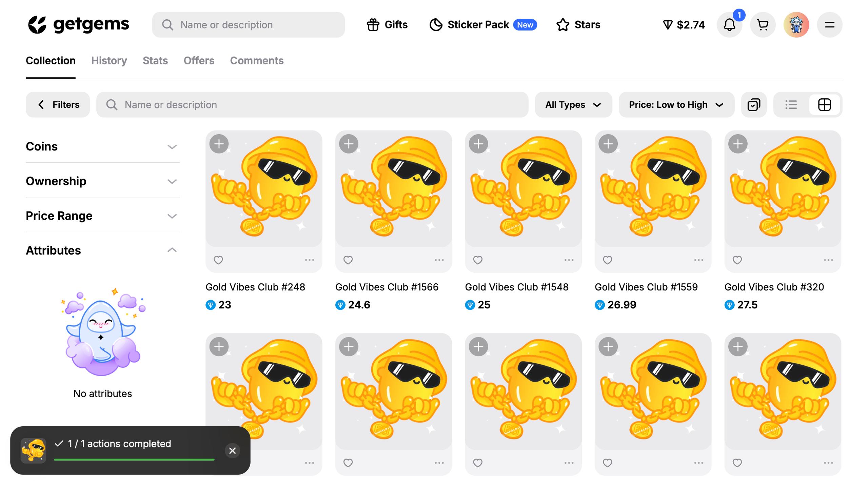Open the hamburger menu
868x485 pixels.
[829, 25]
